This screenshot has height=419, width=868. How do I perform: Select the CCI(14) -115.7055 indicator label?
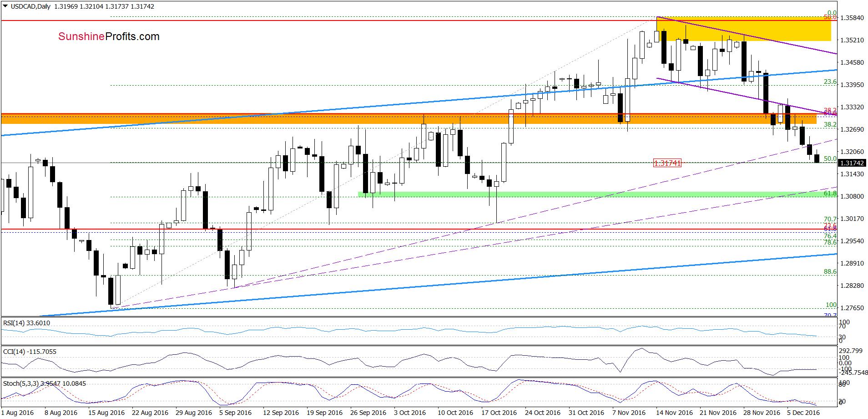30,352
